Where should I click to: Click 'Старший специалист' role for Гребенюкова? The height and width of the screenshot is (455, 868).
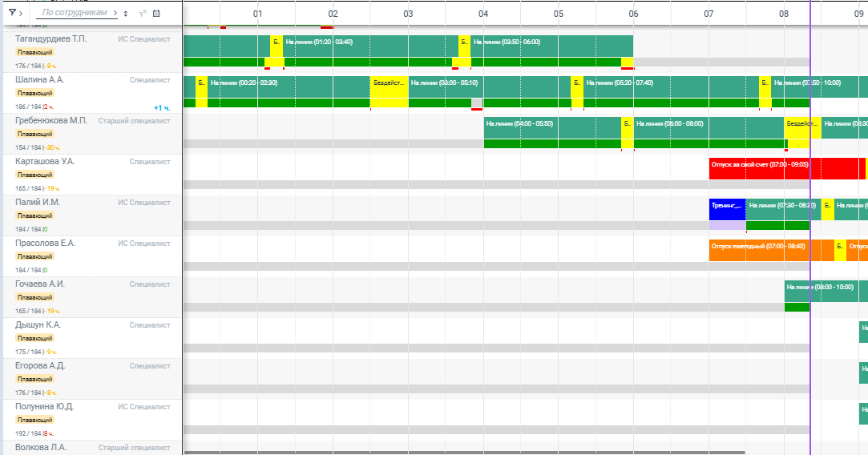(x=135, y=121)
